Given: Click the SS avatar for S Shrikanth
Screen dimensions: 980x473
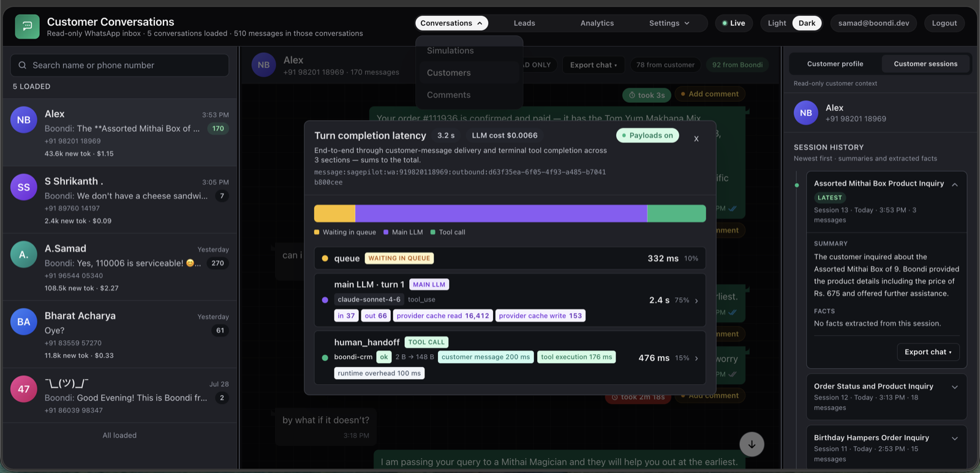Looking at the screenshot, I should [x=24, y=187].
